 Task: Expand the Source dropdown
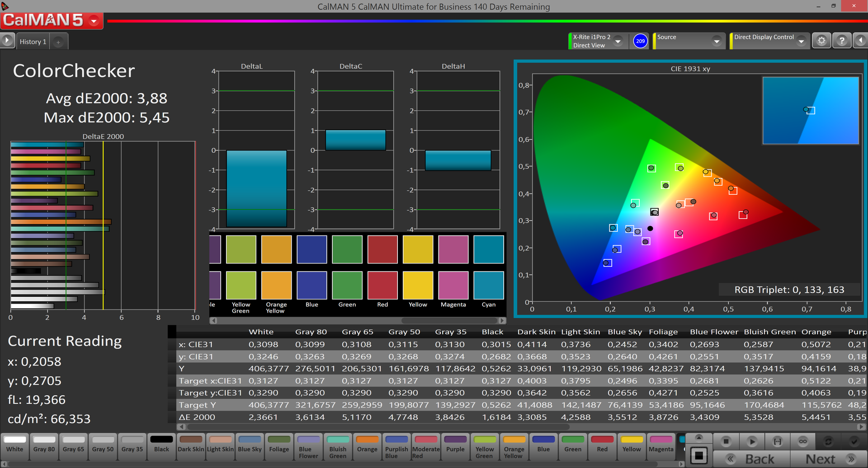coord(717,41)
